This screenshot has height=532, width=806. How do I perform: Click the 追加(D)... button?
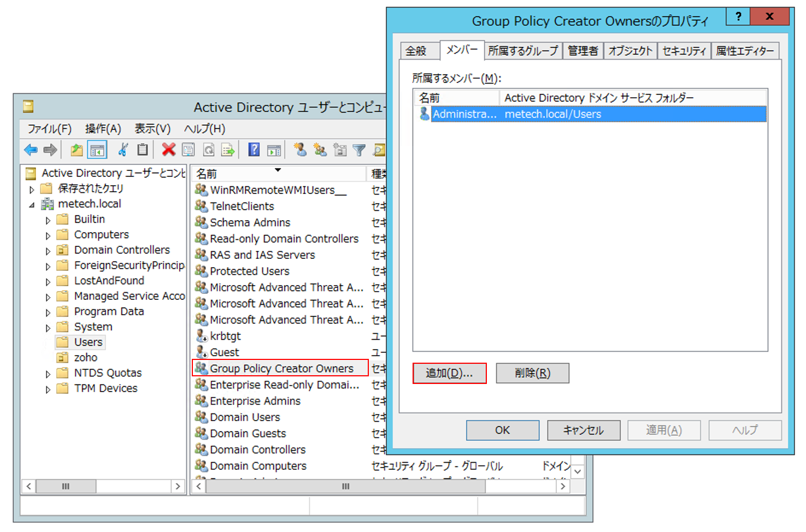click(x=449, y=373)
